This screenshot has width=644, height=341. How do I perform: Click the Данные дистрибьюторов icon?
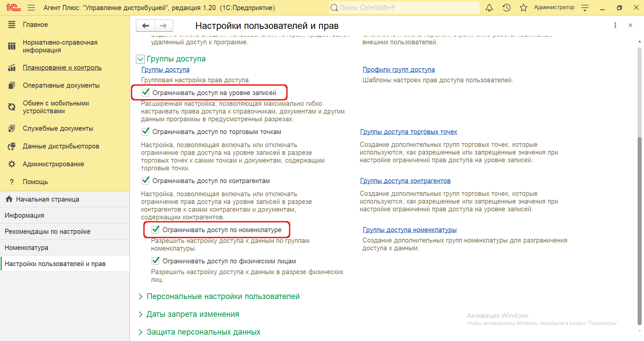point(12,146)
